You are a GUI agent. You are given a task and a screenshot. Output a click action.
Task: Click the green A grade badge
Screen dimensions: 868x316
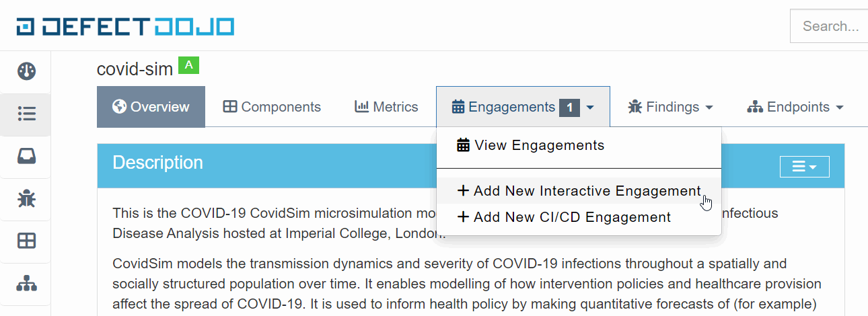[x=189, y=65]
